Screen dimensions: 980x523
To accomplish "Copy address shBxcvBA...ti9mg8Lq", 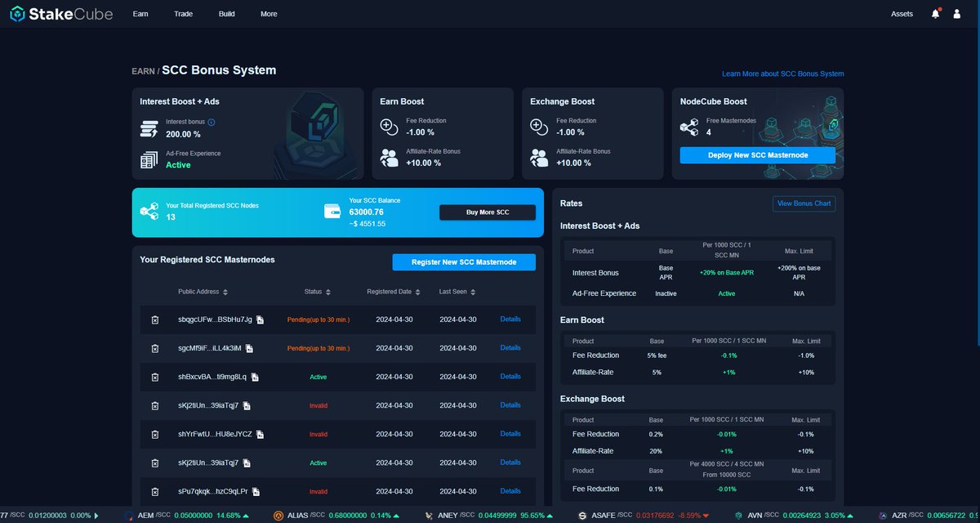I will click(255, 377).
